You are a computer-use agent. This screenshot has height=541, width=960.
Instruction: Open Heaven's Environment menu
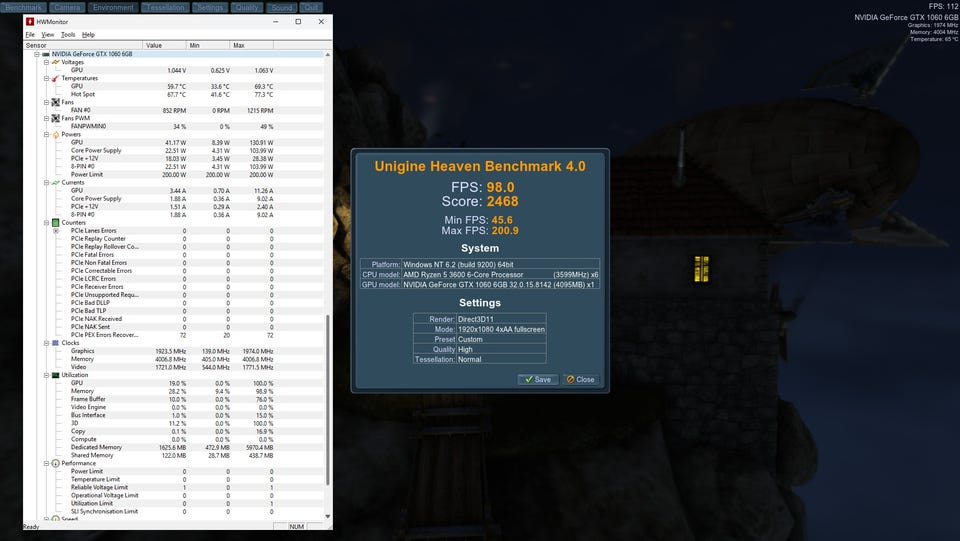click(x=113, y=7)
